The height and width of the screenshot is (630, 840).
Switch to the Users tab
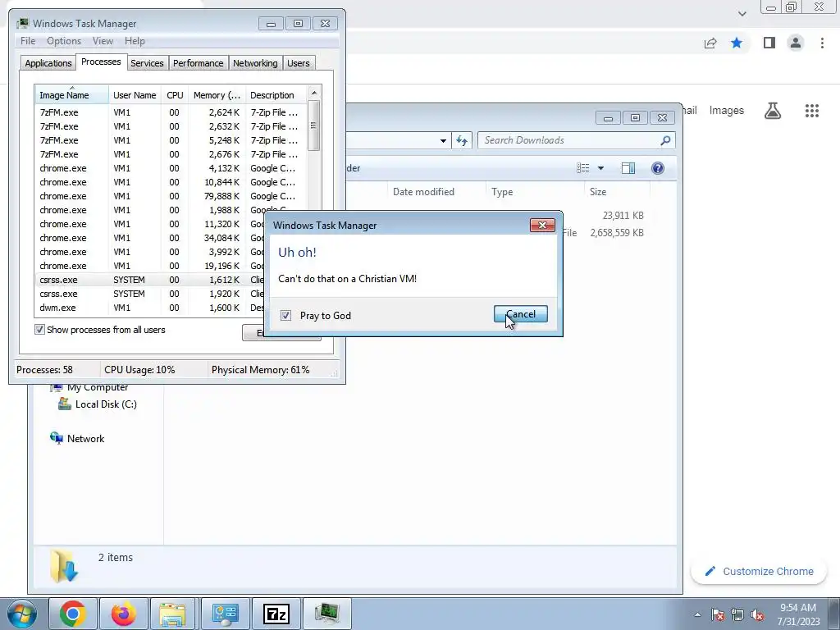298,63
